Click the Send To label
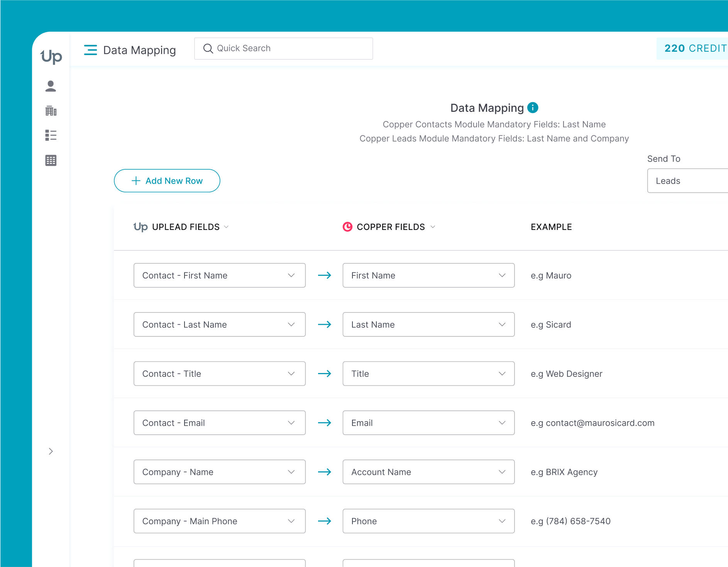 coord(664,159)
